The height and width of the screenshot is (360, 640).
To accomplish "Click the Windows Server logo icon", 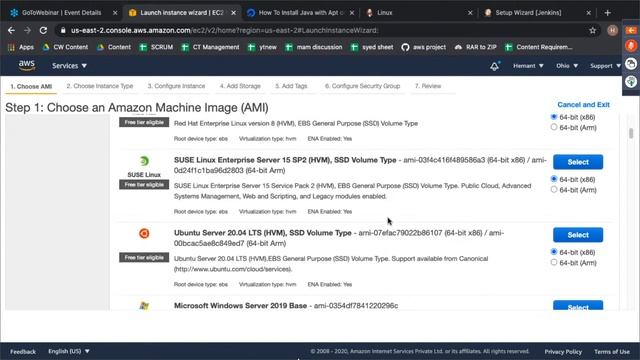I will pos(144,305).
